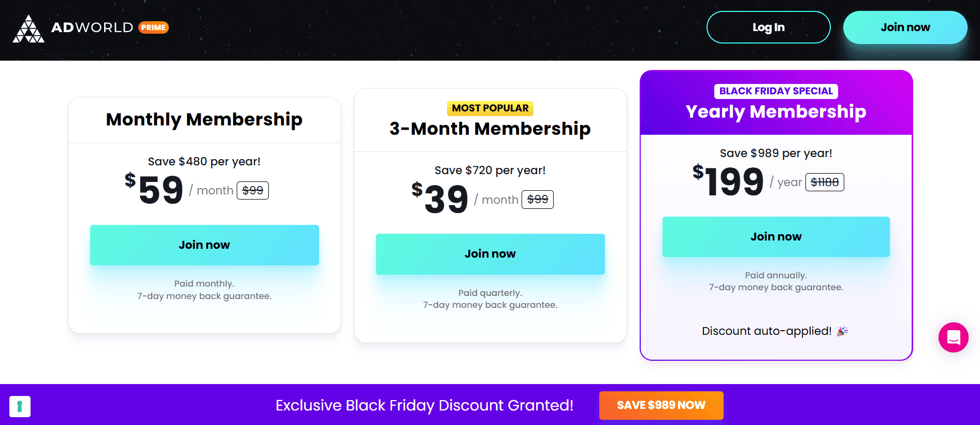Click the MOST POPULAR yellow badge
The image size is (980, 425).
(490, 108)
